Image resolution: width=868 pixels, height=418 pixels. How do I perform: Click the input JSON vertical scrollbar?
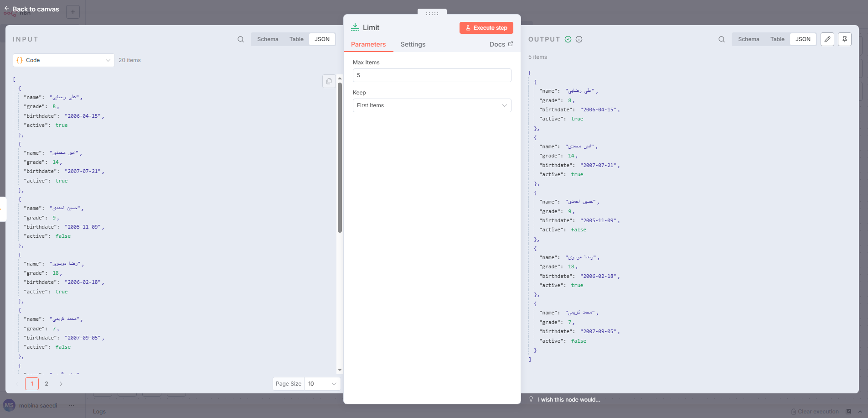point(340,157)
